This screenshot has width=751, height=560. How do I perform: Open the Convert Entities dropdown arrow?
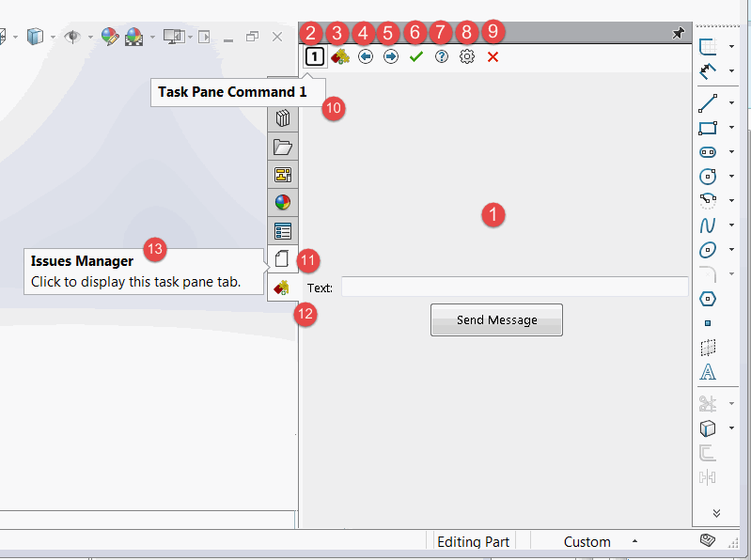(x=731, y=428)
